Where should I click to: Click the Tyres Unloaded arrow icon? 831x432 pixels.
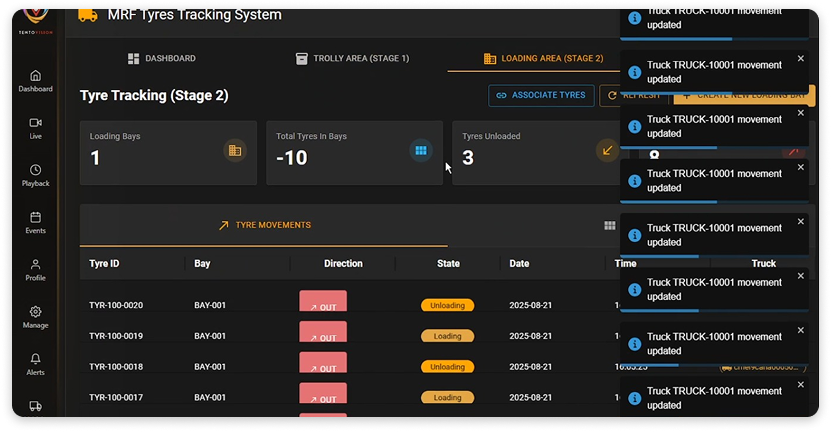point(606,151)
